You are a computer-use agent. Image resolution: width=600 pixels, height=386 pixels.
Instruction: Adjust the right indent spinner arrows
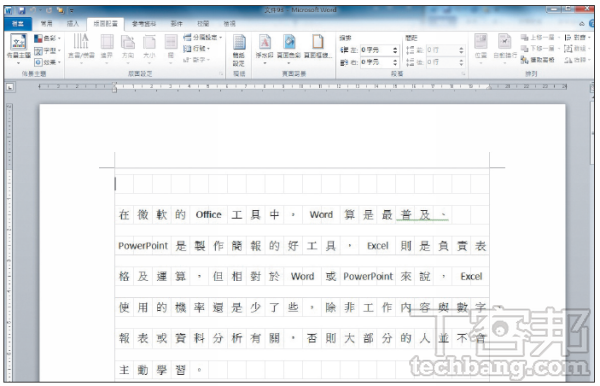[395, 62]
